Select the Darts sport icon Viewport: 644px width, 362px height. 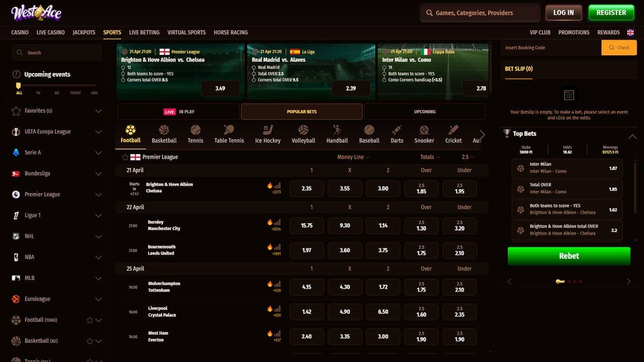tap(397, 130)
